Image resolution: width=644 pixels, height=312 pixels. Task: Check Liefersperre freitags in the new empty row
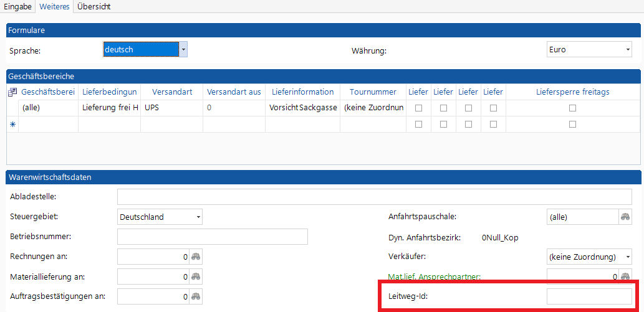click(572, 125)
